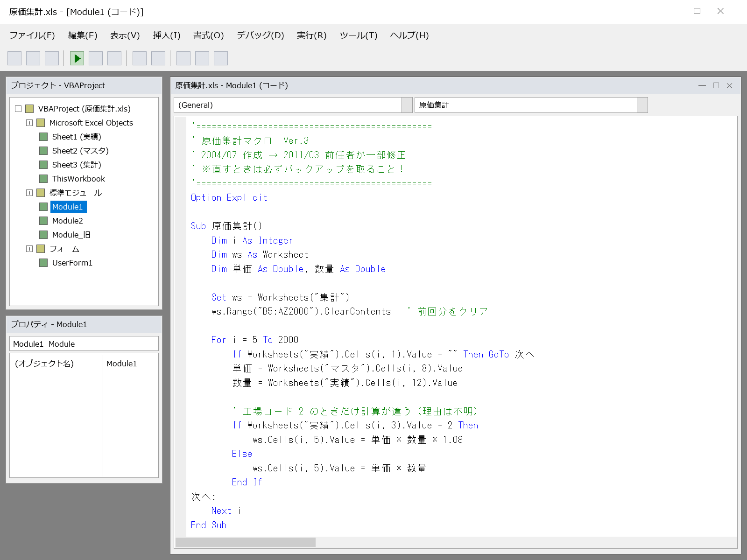Click the icon beside Sheet3 (集計)
This screenshot has width=747, height=560.
[x=43, y=165]
